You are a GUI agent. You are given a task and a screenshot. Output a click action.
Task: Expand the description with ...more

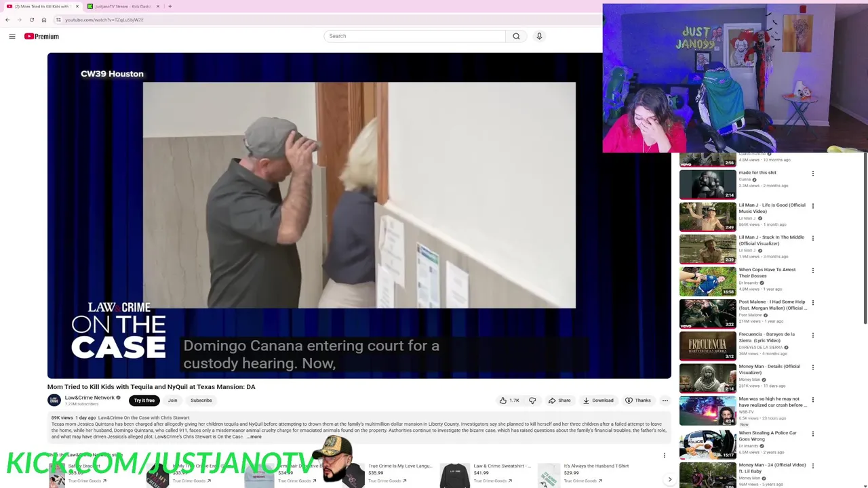tap(254, 437)
